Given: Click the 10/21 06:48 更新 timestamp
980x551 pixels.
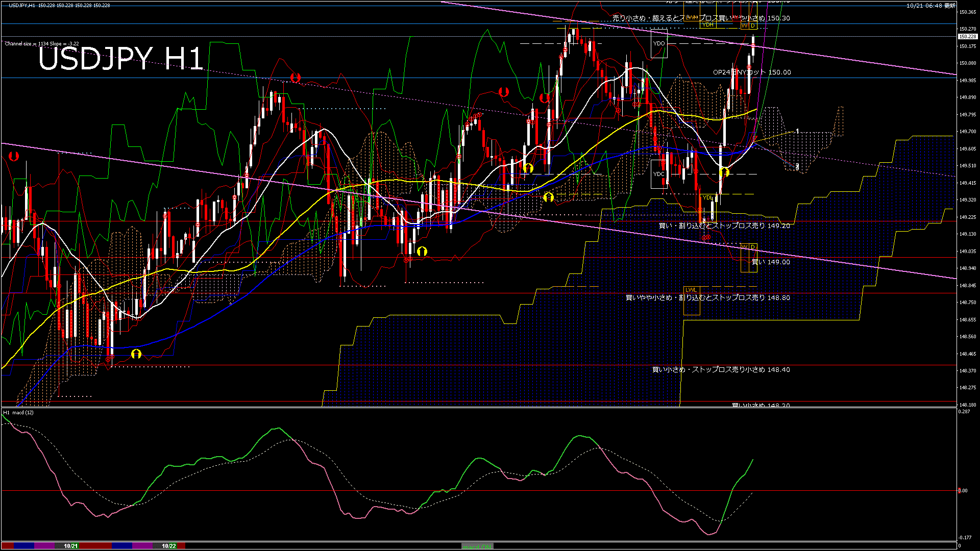Looking at the screenshot, I should (931, 6).
